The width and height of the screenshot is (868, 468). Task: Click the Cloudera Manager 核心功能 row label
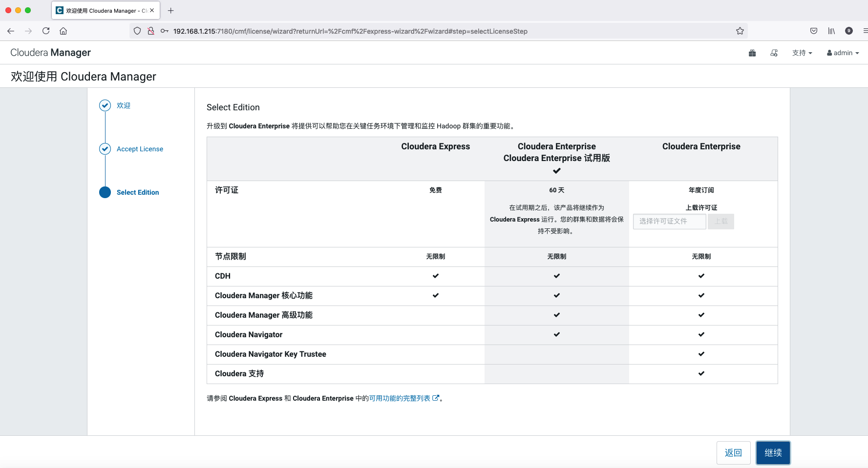[x=264, y=295]
